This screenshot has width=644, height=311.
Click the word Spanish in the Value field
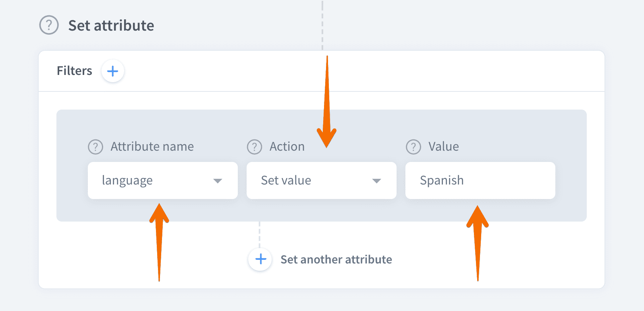(442, 180)
